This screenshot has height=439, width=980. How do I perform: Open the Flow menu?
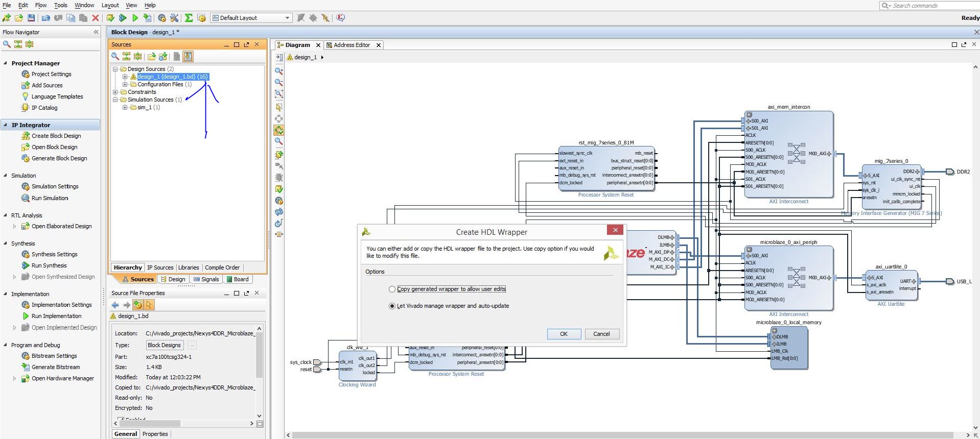pos(41,5)
